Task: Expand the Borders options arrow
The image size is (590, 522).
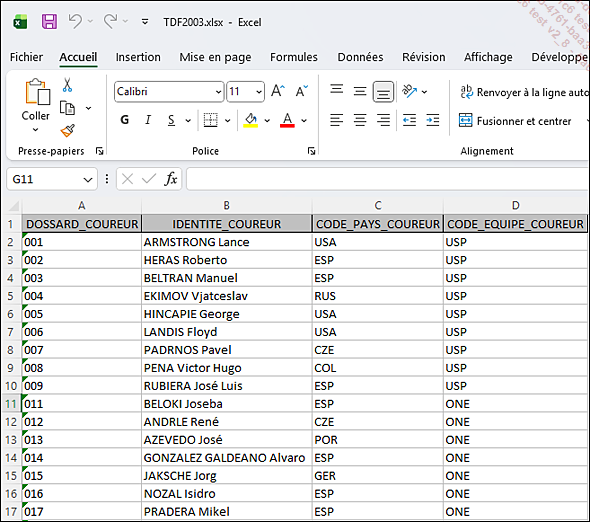Action: tap(228, 120)
